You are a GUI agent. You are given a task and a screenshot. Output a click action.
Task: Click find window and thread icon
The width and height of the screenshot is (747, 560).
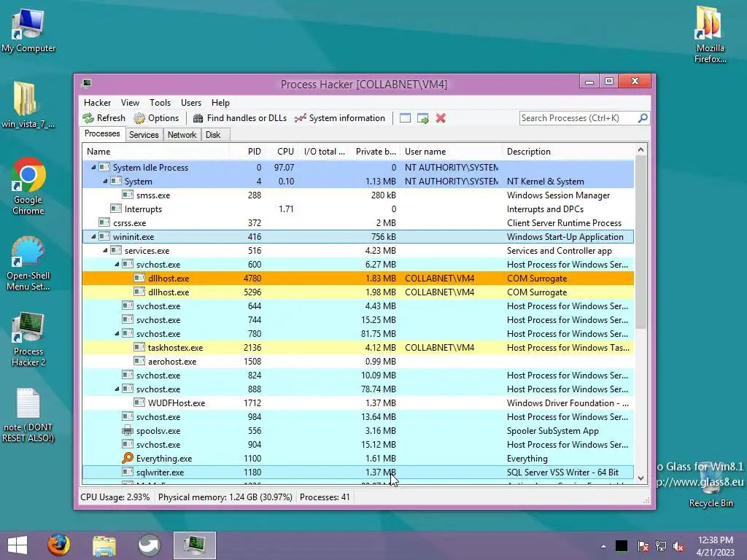(x=422, y=118)
